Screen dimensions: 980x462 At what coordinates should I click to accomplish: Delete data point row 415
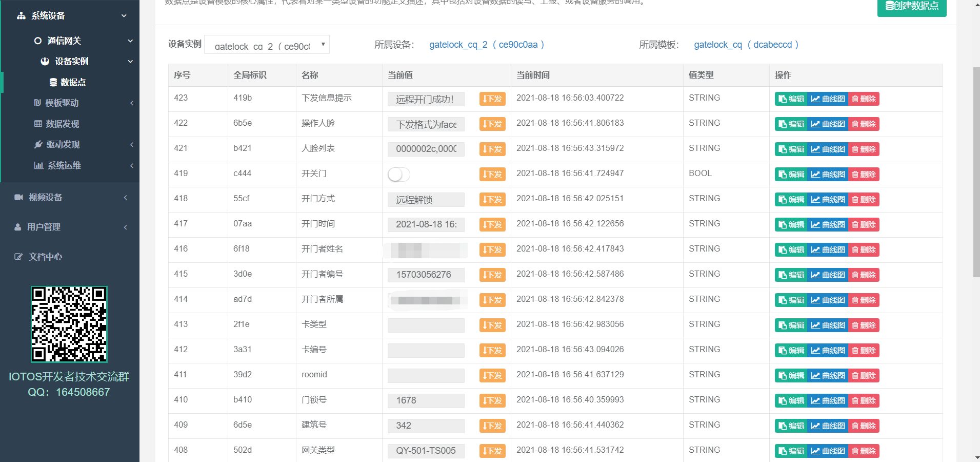point(864,275)
